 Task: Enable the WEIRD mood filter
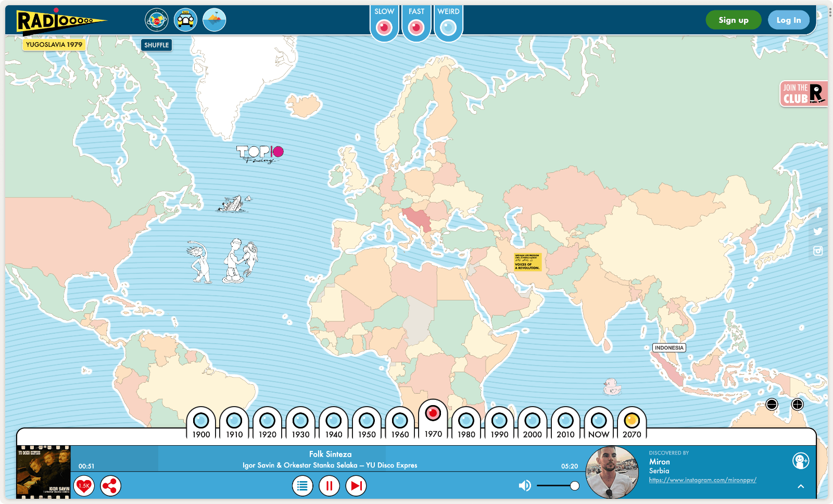click(x=448, y=27)
